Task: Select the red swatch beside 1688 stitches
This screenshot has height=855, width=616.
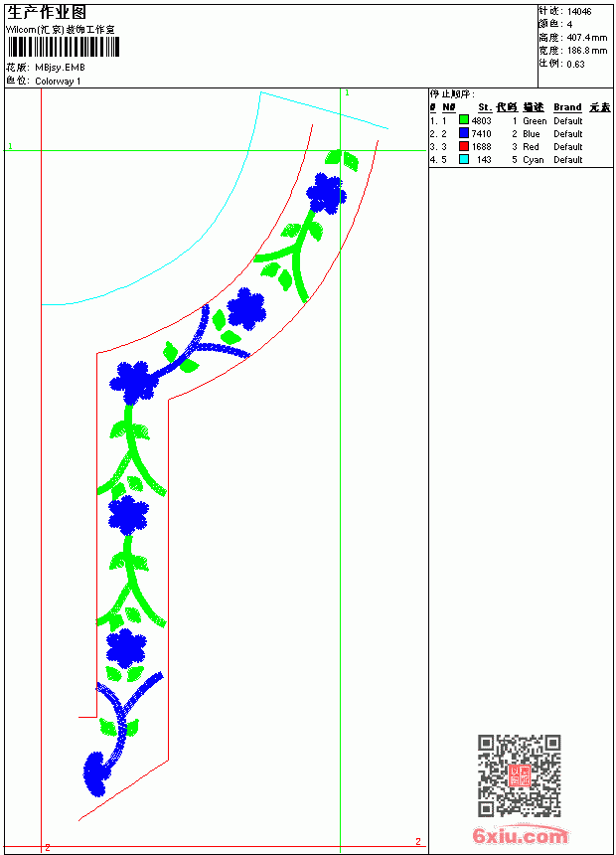Action: (x=464, y=146)
